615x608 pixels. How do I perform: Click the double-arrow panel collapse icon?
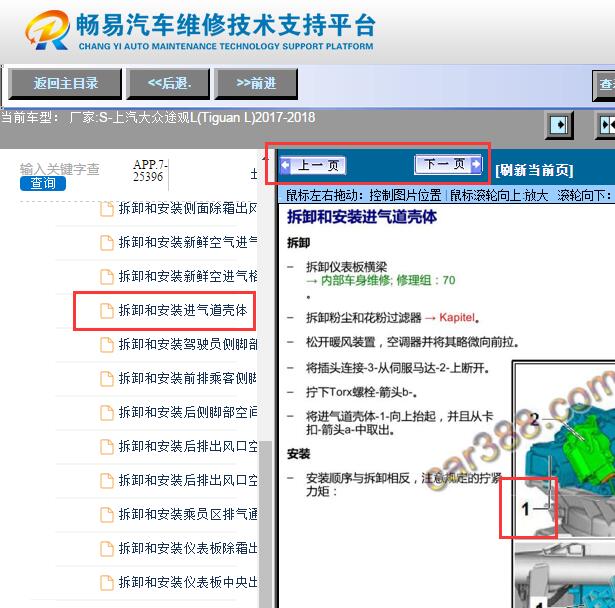tap(606, 125)
